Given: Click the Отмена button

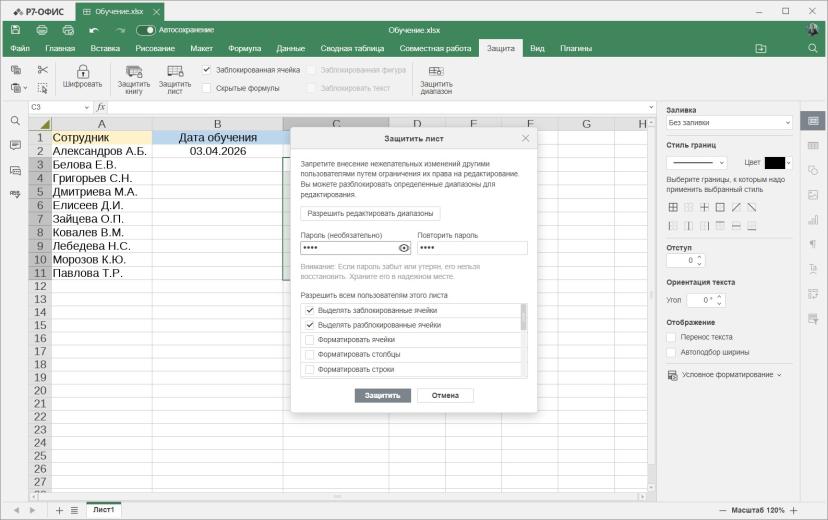Looking at the screenshot, I should [445, 395].
